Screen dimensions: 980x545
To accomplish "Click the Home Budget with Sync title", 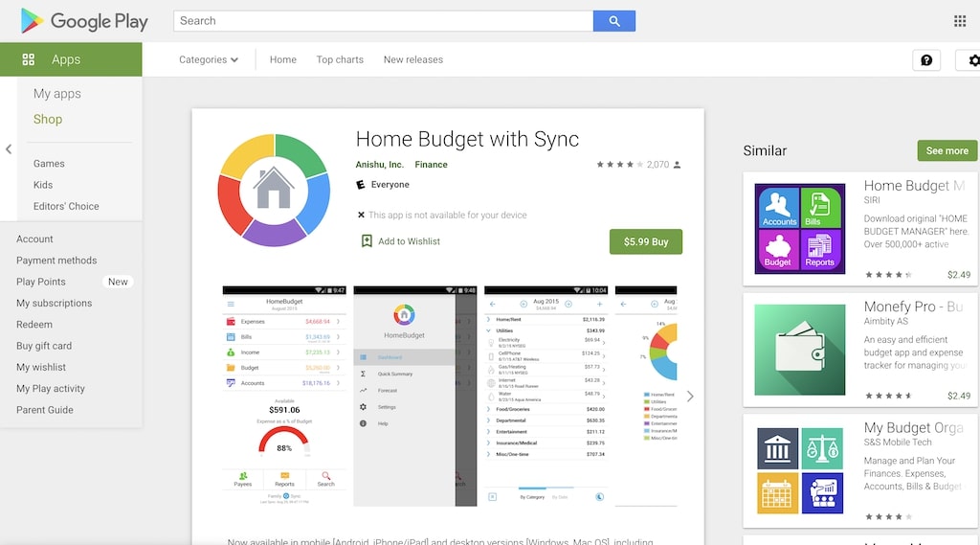I will [467, 139].
